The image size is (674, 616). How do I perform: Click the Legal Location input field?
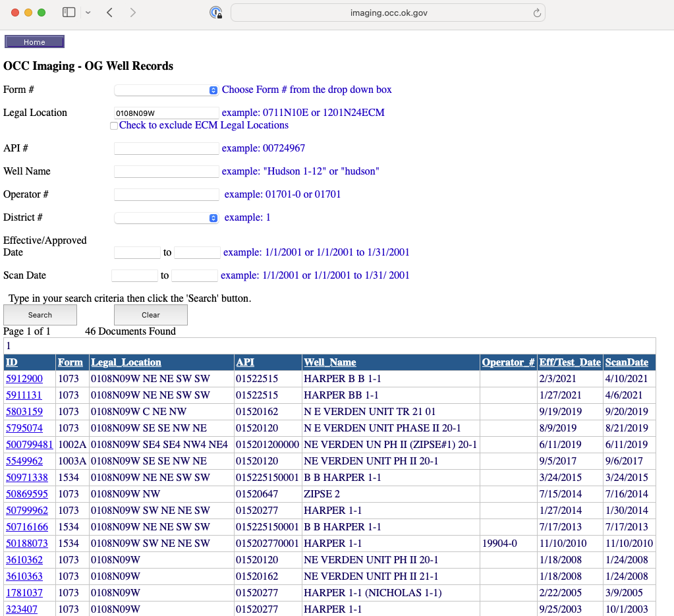(166, 113)
